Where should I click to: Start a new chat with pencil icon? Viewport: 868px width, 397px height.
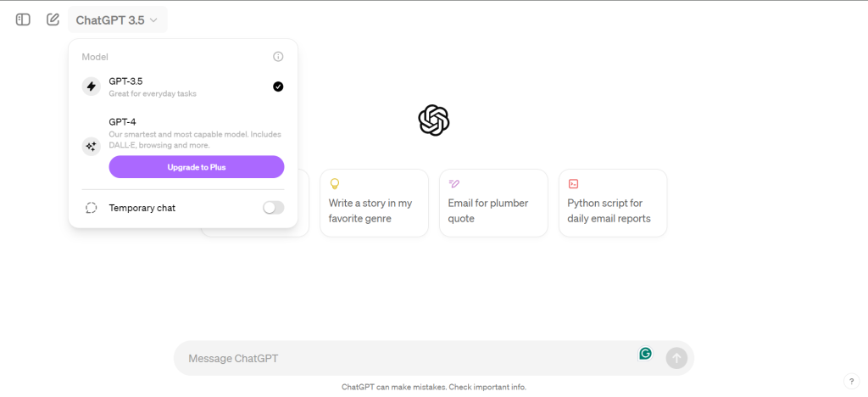[x=53, y=20]
